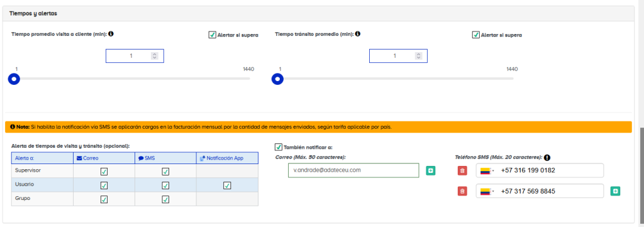Click the visita a cliente slider track
Image resolution: width=644 pixels, height=227 pixels.
point(132,79)
